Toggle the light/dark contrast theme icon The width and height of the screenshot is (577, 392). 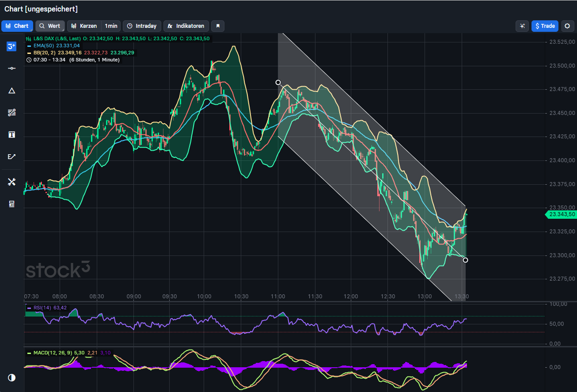(11, 378)
